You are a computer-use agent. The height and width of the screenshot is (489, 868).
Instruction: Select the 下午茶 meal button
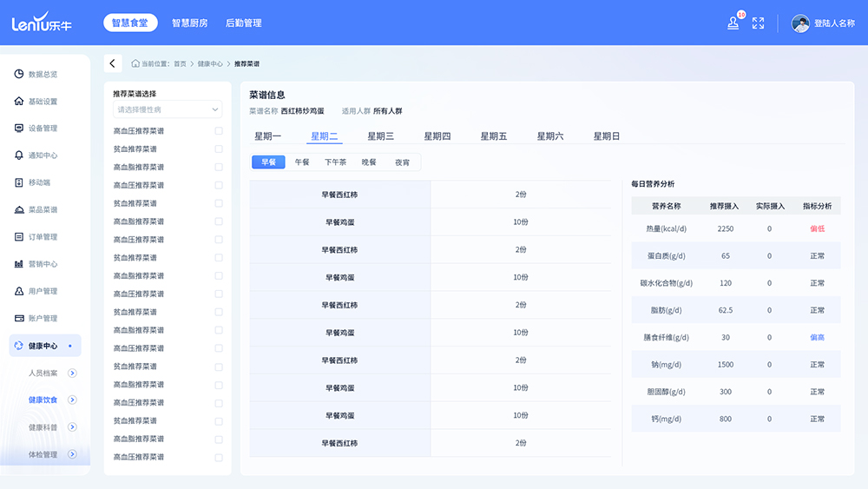[335, 162]
